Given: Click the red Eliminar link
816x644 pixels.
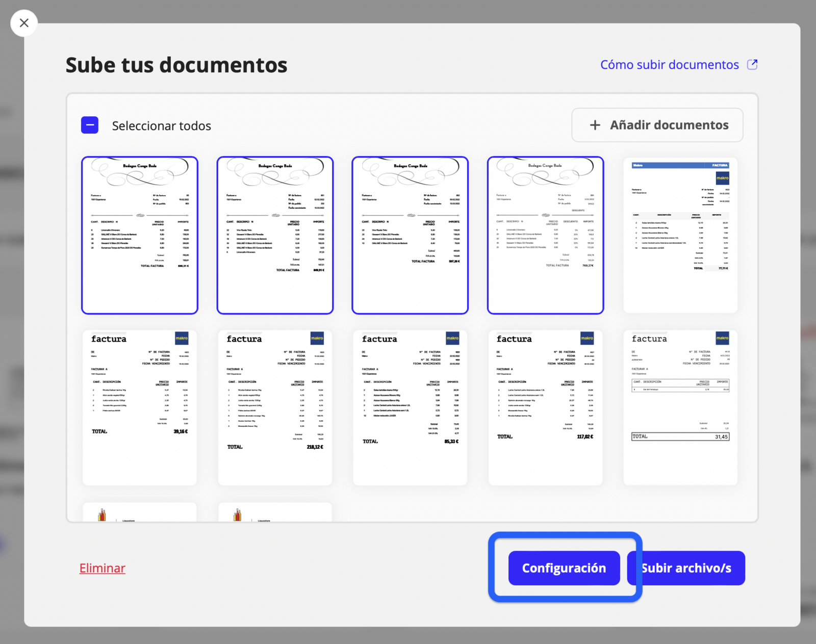Looking at the screenshot, I should click(x=102, y=568).
